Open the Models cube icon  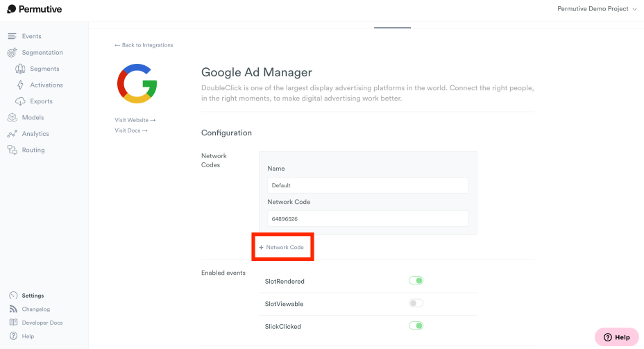click(x=12, y=117)
